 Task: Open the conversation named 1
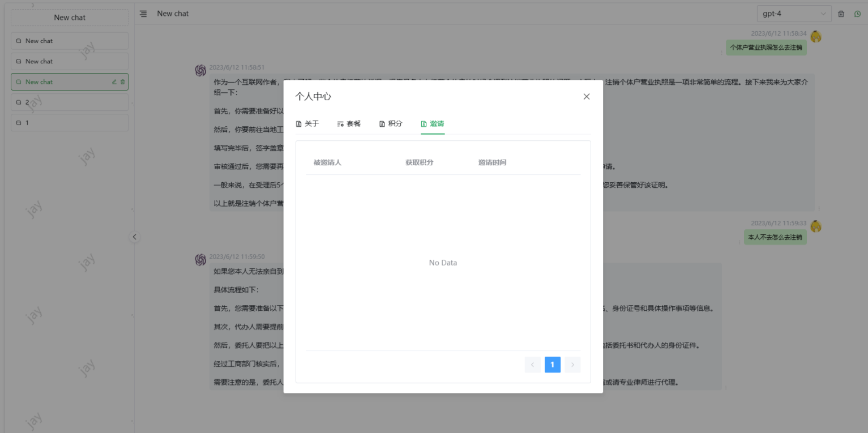point(69,123)
